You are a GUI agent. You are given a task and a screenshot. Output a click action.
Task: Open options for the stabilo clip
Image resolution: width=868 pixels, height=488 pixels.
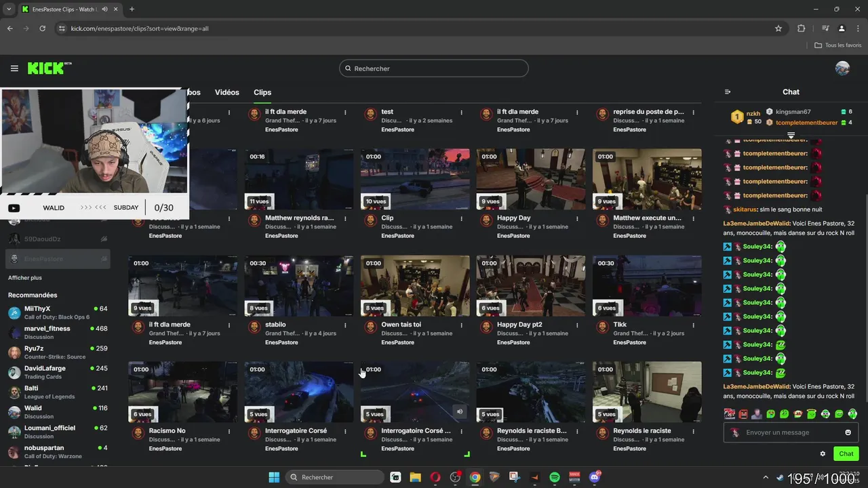pyautogui.click(x=345, y=325)
